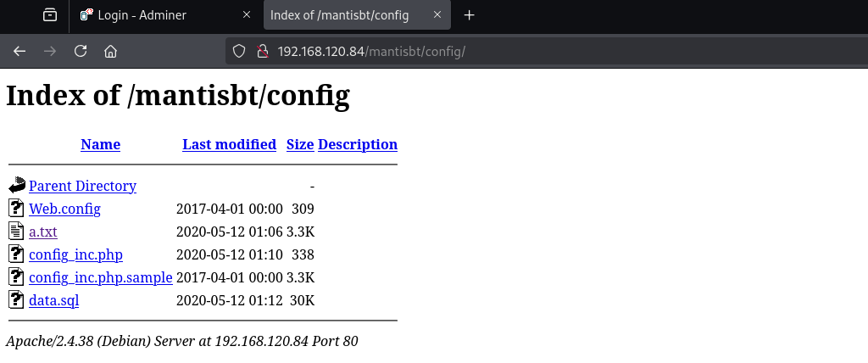Open the tab overview icon in titlebar

(50, 15)
